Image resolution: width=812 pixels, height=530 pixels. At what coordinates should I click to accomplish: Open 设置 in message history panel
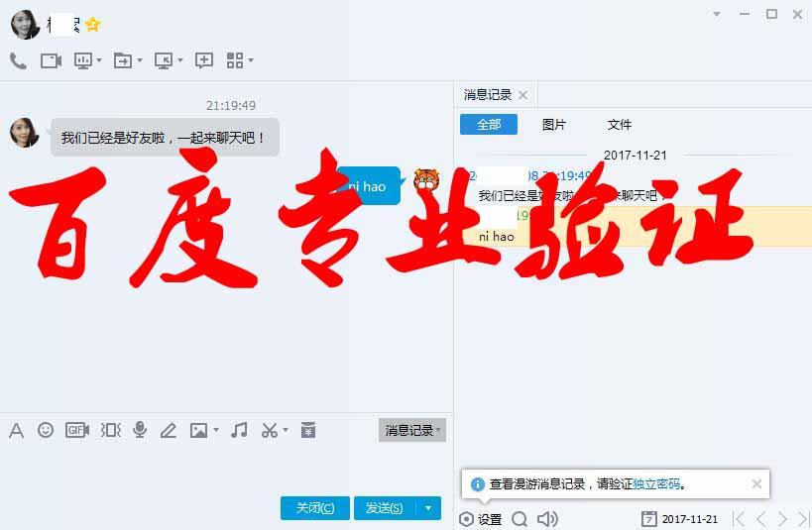click(481, 519)
